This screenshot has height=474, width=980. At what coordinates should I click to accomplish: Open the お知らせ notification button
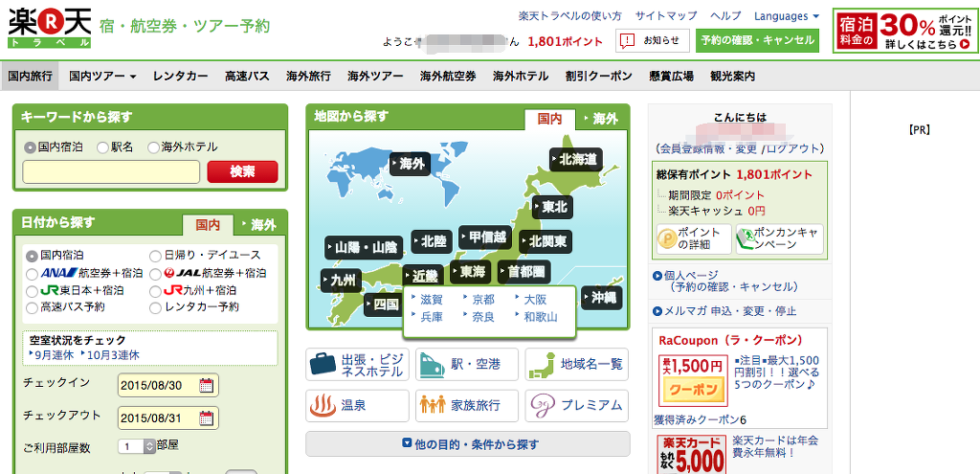653,40
